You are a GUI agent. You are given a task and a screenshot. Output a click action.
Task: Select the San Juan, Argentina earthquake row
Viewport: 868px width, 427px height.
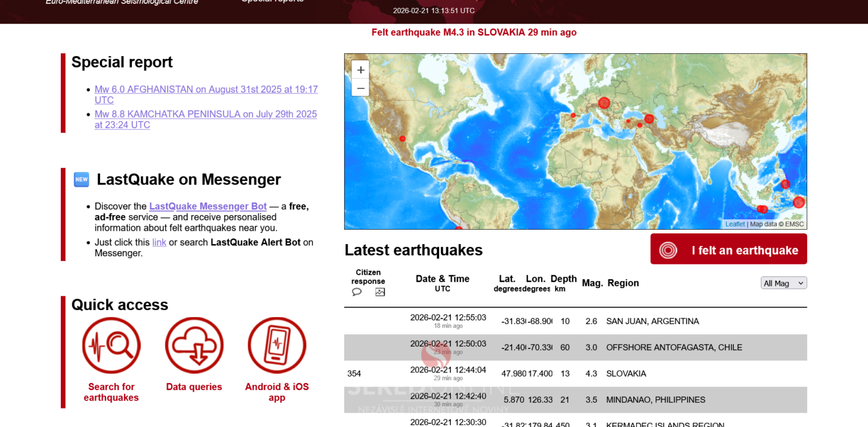pyautogui.click(x=652, y=321)
